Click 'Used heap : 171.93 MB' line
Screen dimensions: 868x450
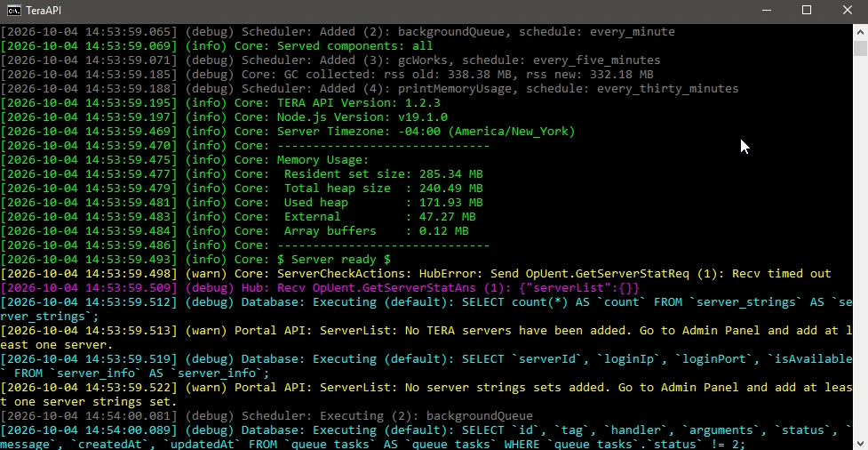(242, 203)
